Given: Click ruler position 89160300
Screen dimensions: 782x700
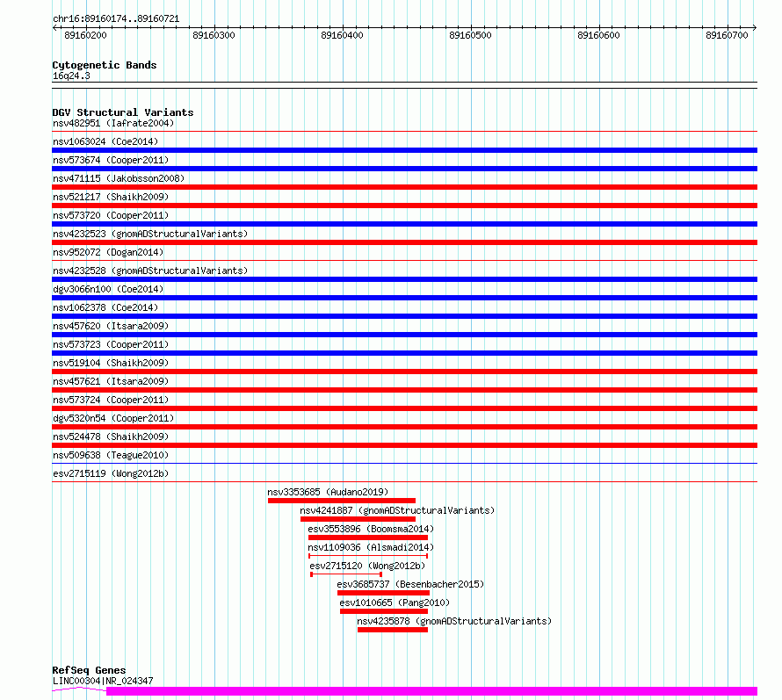Looking at the screenshot, I should [214, 35].
